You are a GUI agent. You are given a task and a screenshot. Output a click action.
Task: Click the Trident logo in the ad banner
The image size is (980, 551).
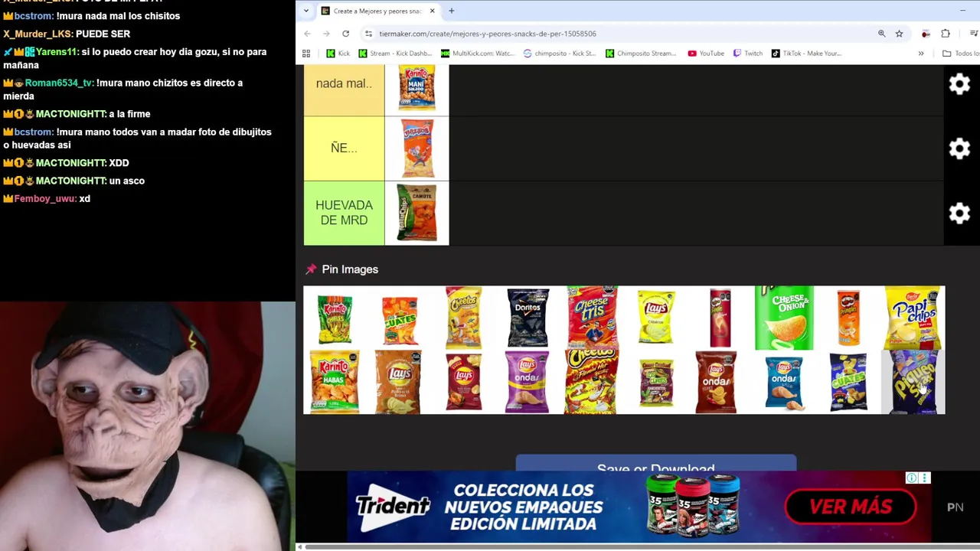[393, 506]
